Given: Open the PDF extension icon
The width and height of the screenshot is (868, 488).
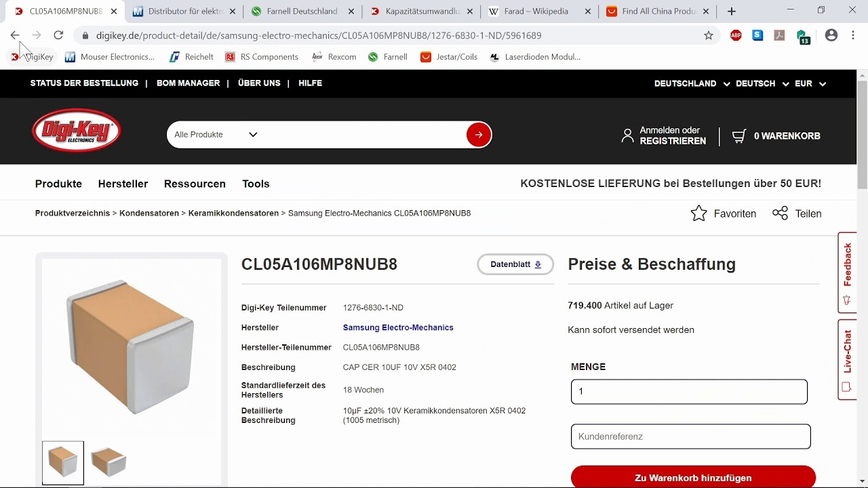Looking at the screenshot, I should point(780,36).
